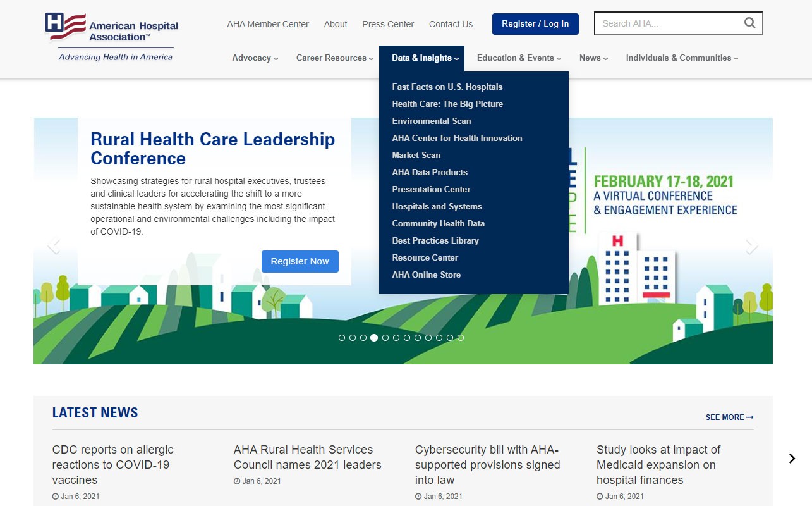The image size is (812, 506).
Task: Select Best Practices Library from menu
Action: click(x=435, y=240)
